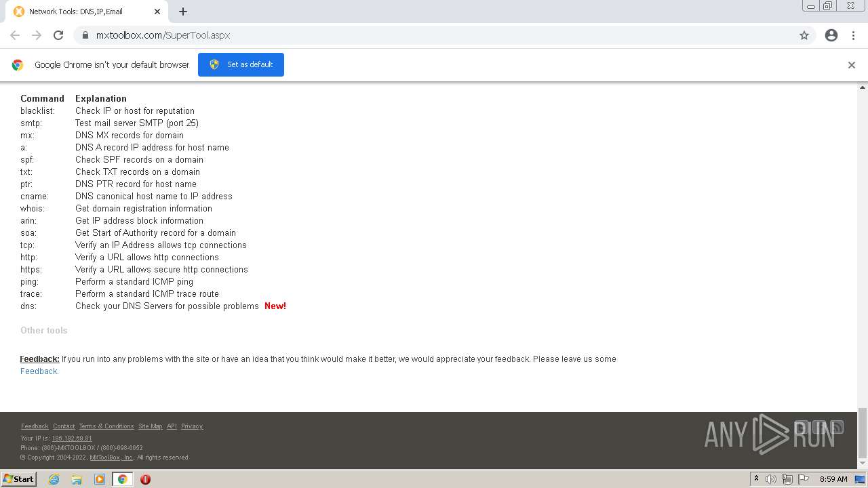The width and height of the screenshot is (868, 488).
Task: Click 'Get domain registration information' text
Action: click(144, 209)
